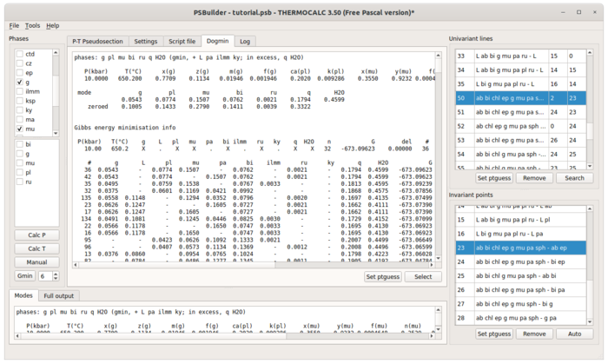Toggle the mu phase checkbox
This screenshot has height=364, width=608.
[20, 129]
